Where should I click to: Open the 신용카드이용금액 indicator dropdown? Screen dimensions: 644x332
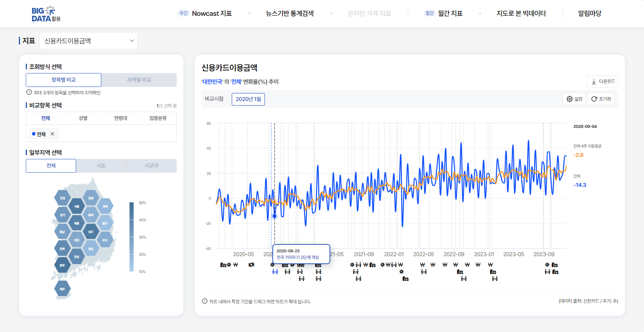pyautogui.click(x=89, y=41)
